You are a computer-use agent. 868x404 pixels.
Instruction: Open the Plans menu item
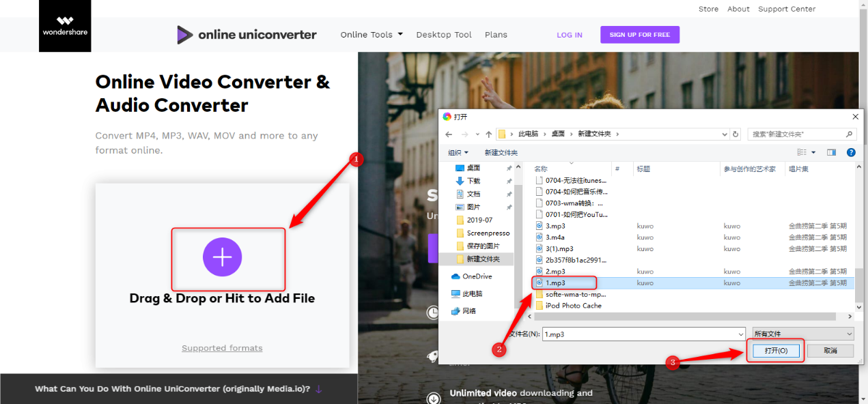pyautogui.click(x=496, y=35)
